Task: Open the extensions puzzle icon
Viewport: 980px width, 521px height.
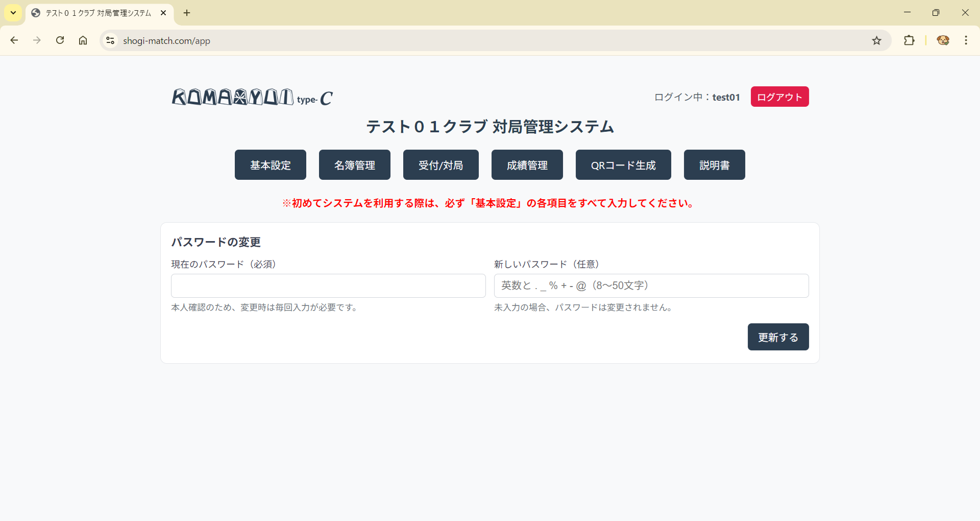Action: [x=909, y=40]
